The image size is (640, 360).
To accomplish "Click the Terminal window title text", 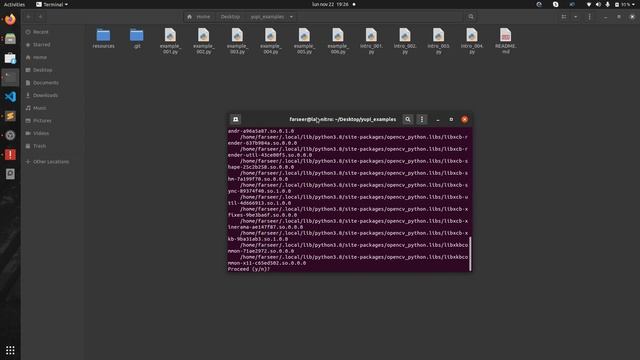I will pos(342,119).
